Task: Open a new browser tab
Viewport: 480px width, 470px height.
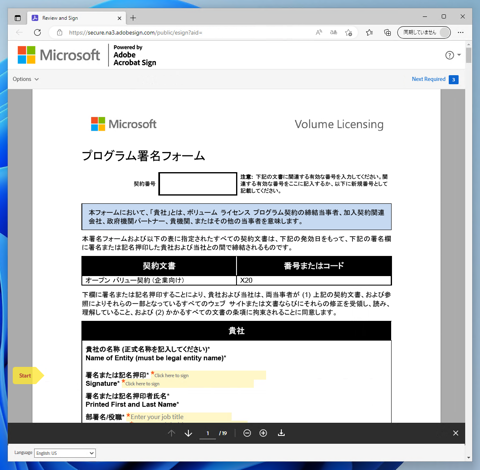Action: point(133,18)
